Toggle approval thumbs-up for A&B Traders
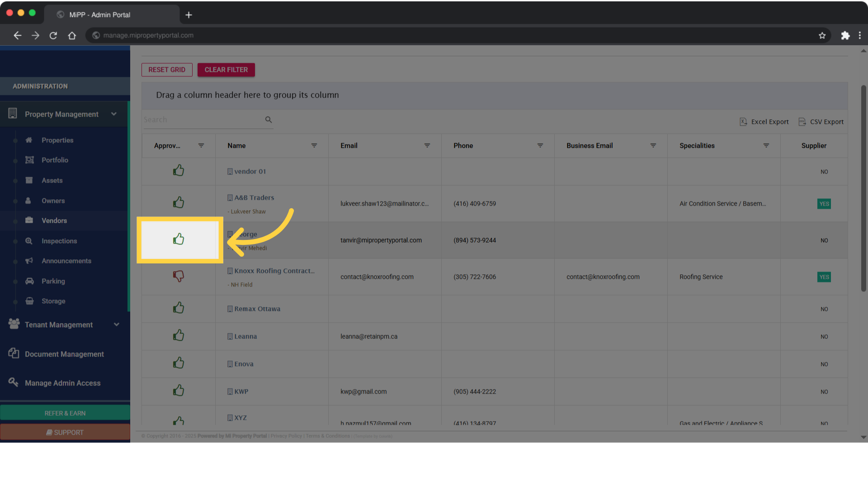Image resolution: width=868 pixels, height=488 pixels. pos(179,202)
